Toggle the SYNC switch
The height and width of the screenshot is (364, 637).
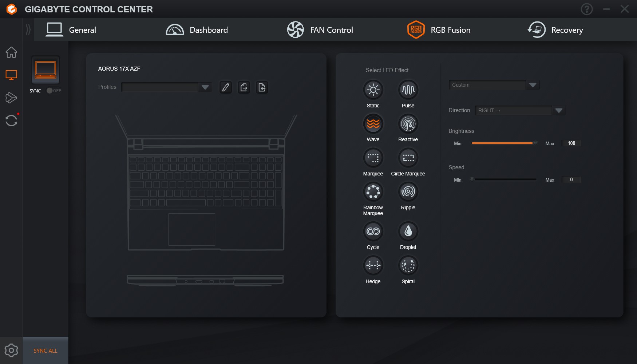pos(54,91)
